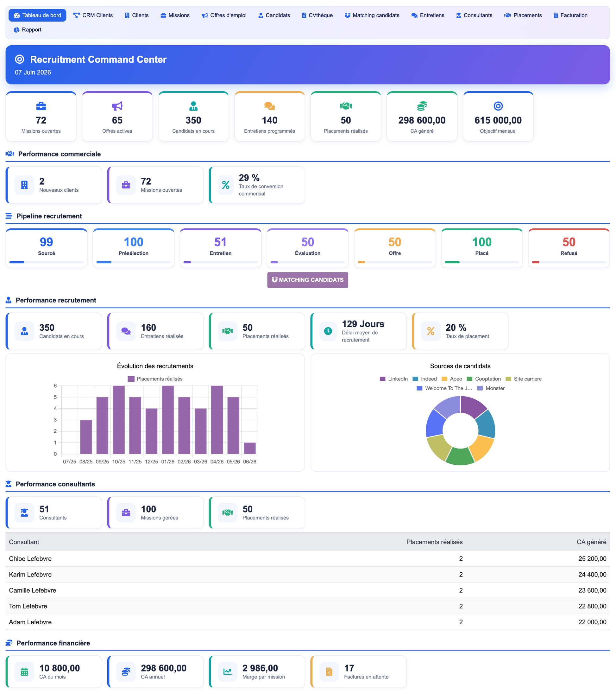Open the Refusé pipeline card
This screenshot has height=700, width=616.
pyautogui.click(x=569, y=248)
